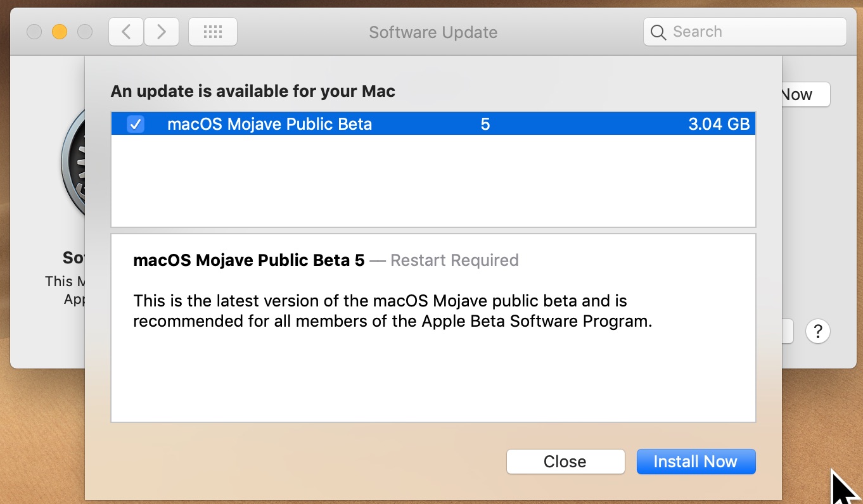Click the partially hidden Now button behind sheet

click(x=805, y=94)
